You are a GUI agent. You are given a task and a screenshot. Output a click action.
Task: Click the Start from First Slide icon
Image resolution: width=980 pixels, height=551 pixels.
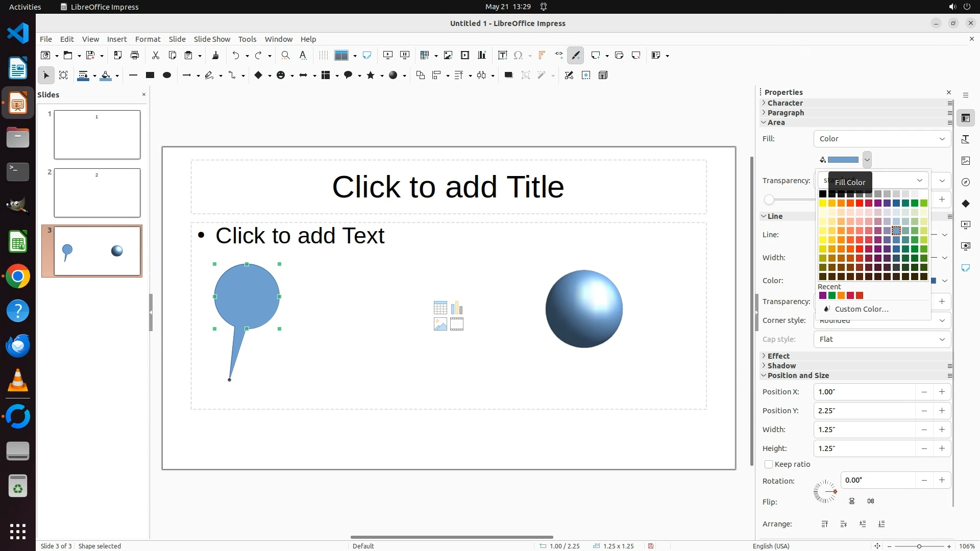click(x=387, y=55)
